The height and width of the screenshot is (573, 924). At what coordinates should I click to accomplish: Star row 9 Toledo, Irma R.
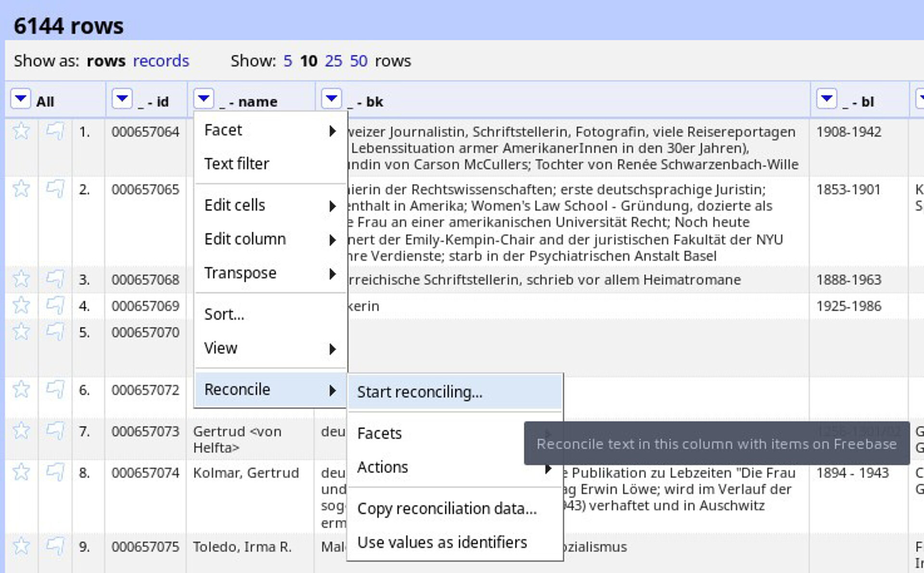pyautogui.click(x=21, y=546)
